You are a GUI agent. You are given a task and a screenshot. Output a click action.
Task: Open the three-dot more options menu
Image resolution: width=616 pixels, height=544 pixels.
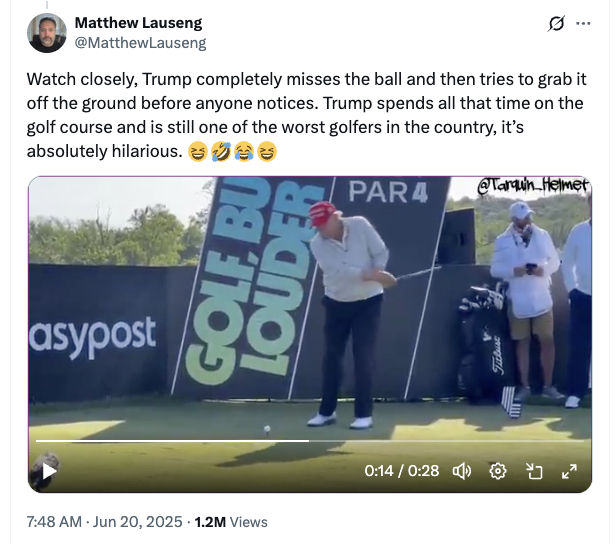pyautogui.click(x=583, y=24)
